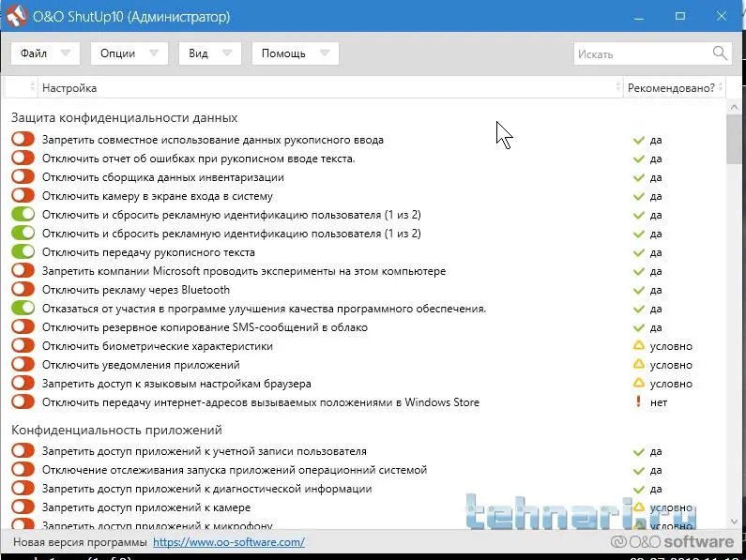
Task: Toggle app access to user account
Action: coord(23,450)
